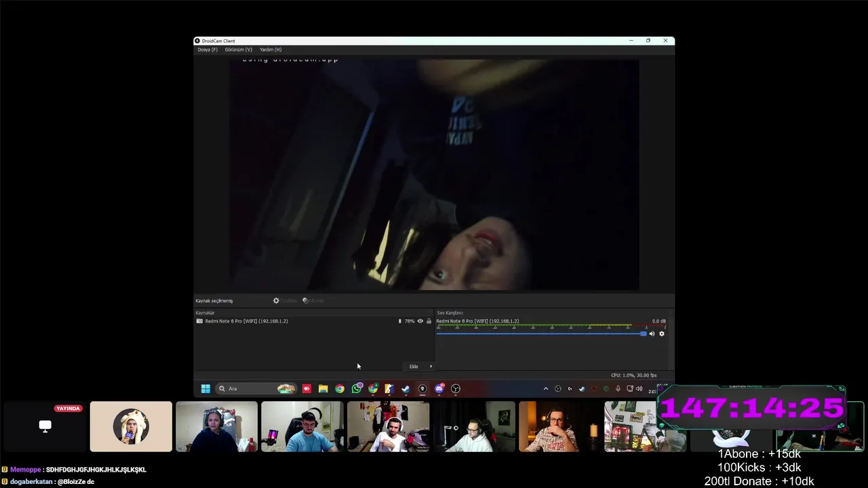Expand hidden system tray icons chevron
Viewport: 868px width, 488px height.
(546, 389)
